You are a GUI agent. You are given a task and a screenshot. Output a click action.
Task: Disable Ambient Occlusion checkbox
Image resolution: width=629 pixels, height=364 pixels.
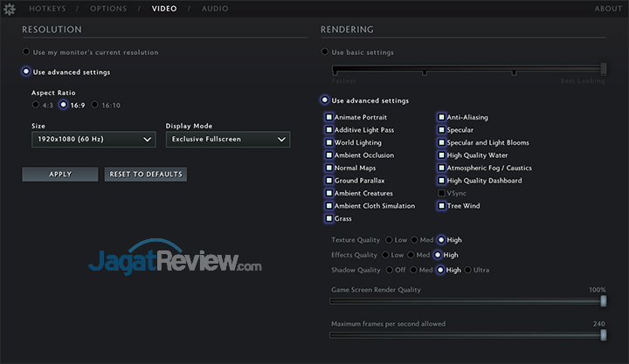[x=328, y=155]
